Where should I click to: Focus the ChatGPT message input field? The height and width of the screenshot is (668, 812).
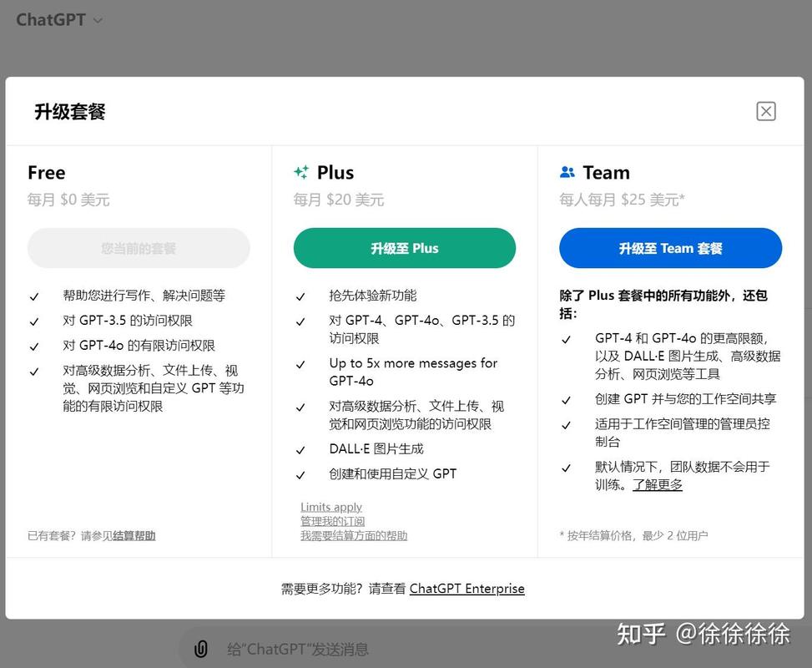coord(298,649)
